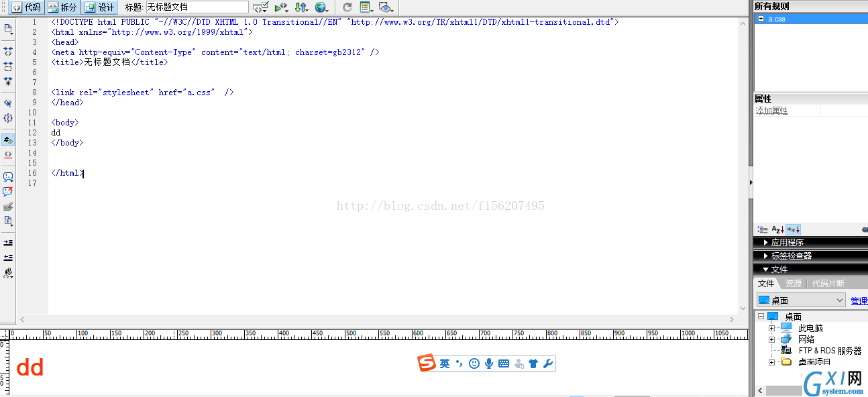
Task: Open the 桌面 site dropdown
Action: (801, 300)
